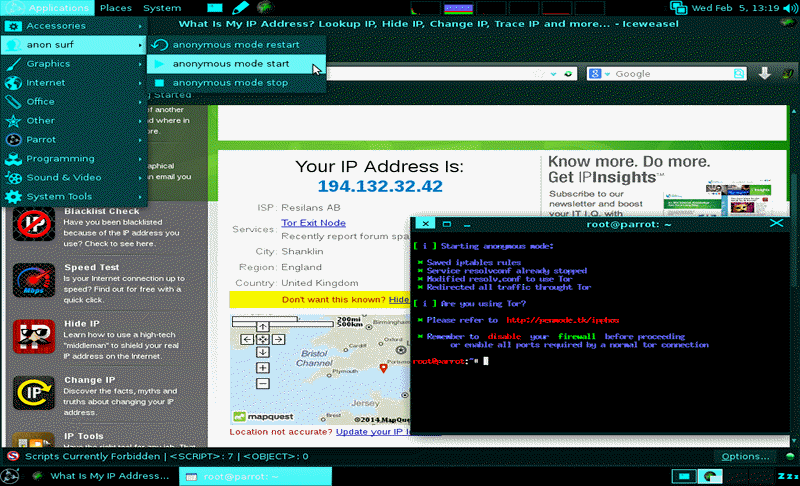Open the Sound & Video category
Image resolution: width=800 pixels, height=486 pixels.
74,177
